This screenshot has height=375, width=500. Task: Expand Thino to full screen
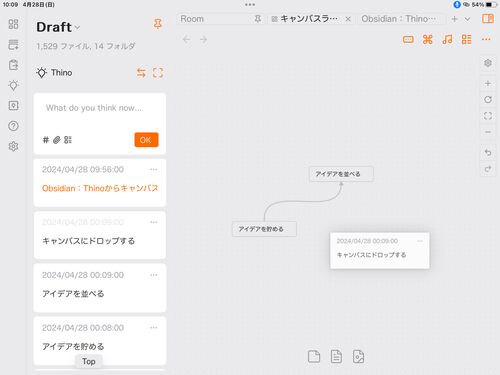point(158,73)
